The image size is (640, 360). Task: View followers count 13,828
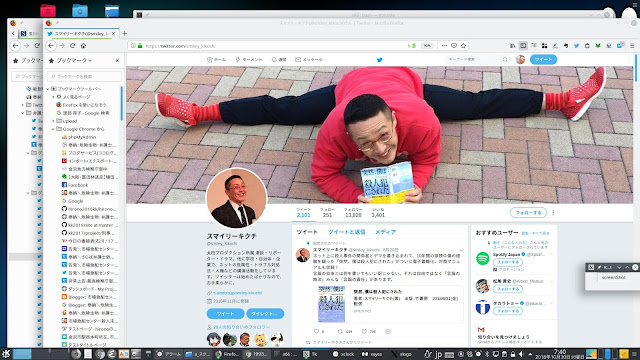pyautogui.click(x=353, y=213)
